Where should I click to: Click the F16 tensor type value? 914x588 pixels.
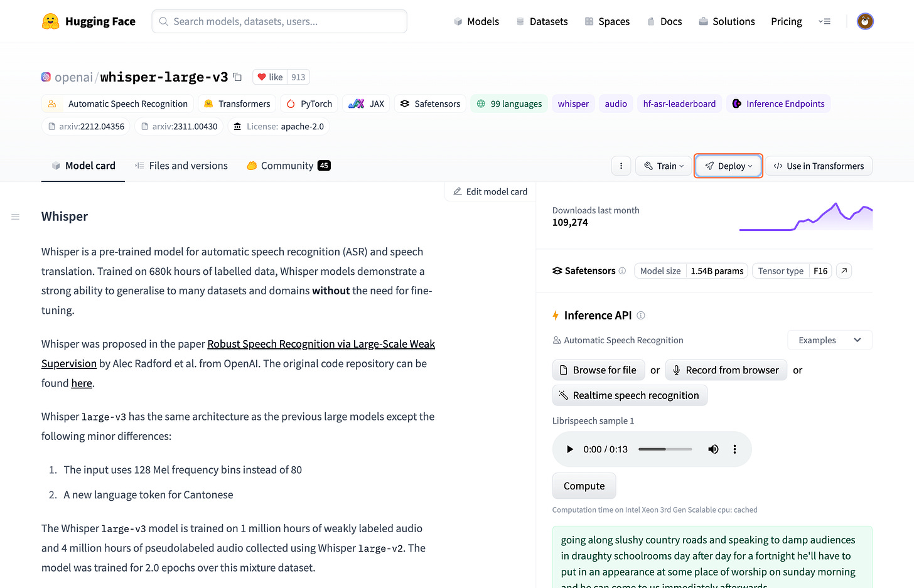click(820, 271)
